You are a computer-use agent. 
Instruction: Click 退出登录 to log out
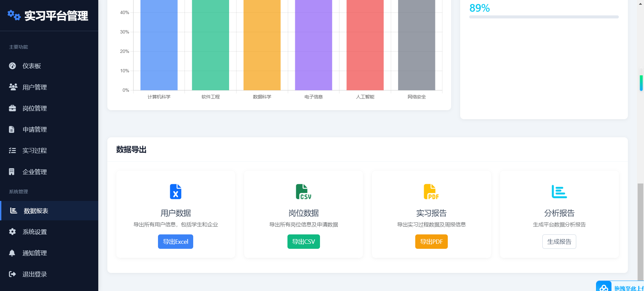click(x=49, y=274)
